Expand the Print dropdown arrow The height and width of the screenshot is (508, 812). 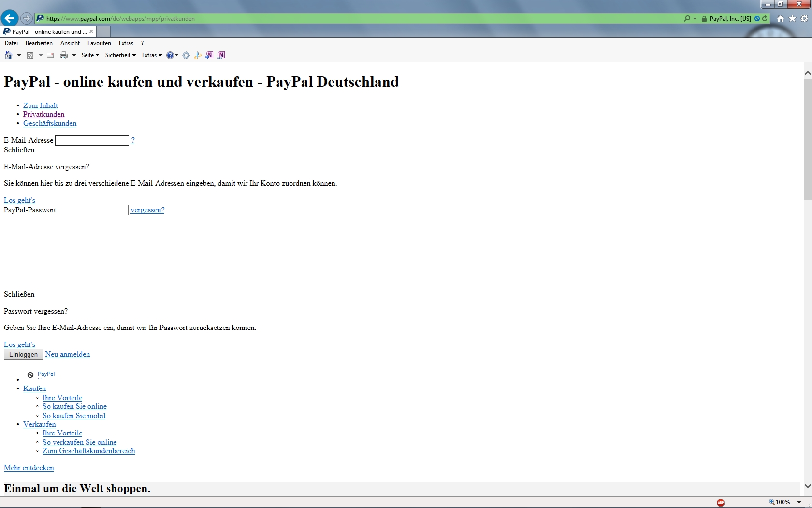click(74, 55)
